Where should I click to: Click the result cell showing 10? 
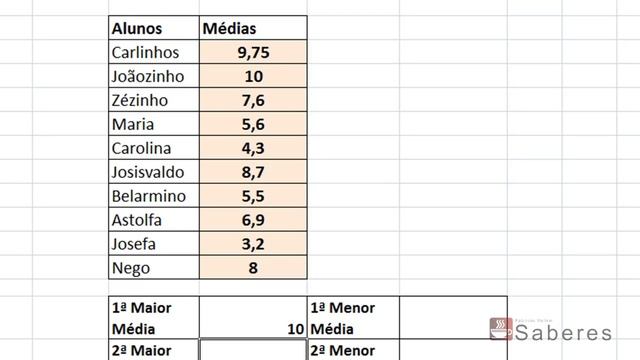point(253,318)
